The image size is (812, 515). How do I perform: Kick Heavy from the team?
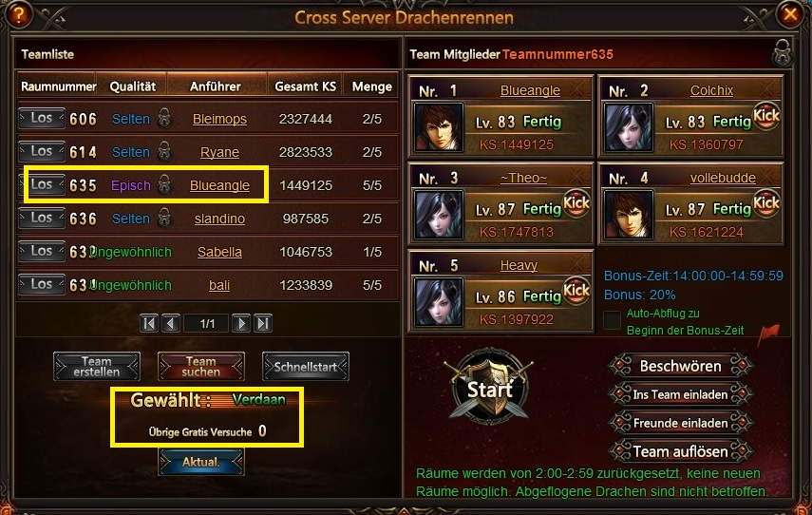tap(576, 291)
